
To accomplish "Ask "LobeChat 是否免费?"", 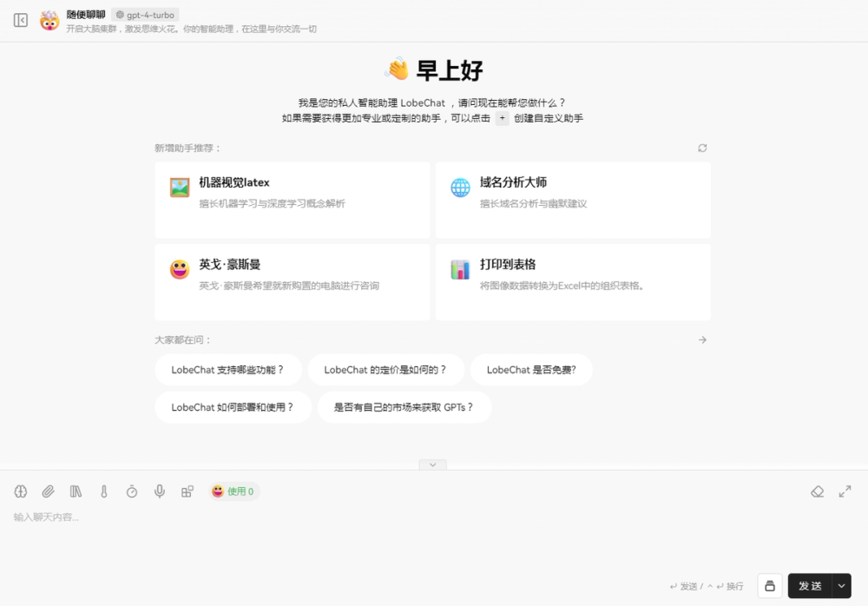I will pos(531,370).
